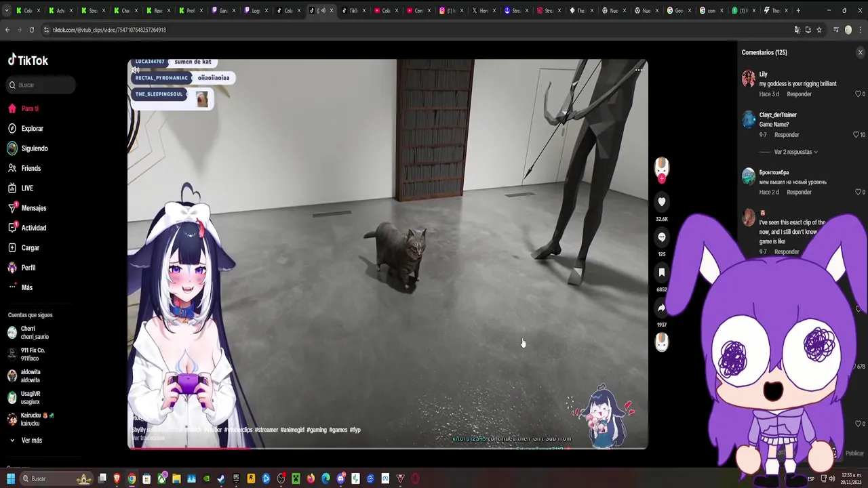The image size is (868, 488).
Task: Like Clayz_derTrainer's comment
Action: [856, 135]
